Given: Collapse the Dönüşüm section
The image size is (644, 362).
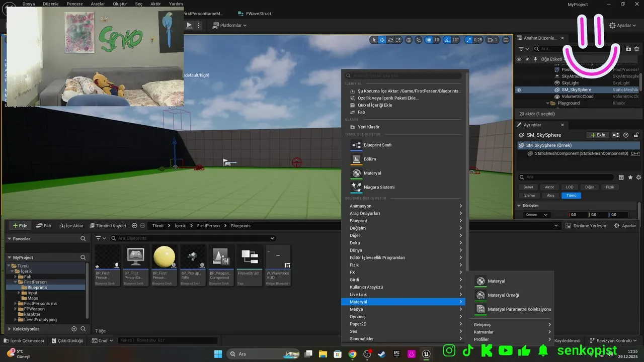Looking at the screenshot, I should [519, 206].
